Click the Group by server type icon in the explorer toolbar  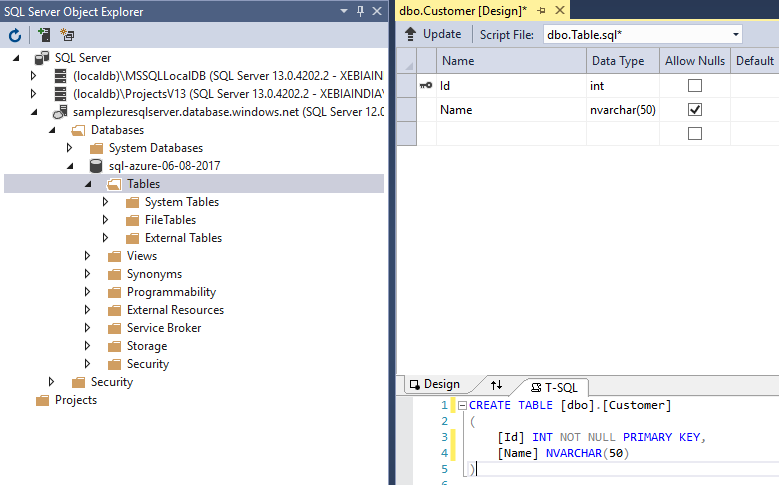pyautogui.click(x=67, y=35)
